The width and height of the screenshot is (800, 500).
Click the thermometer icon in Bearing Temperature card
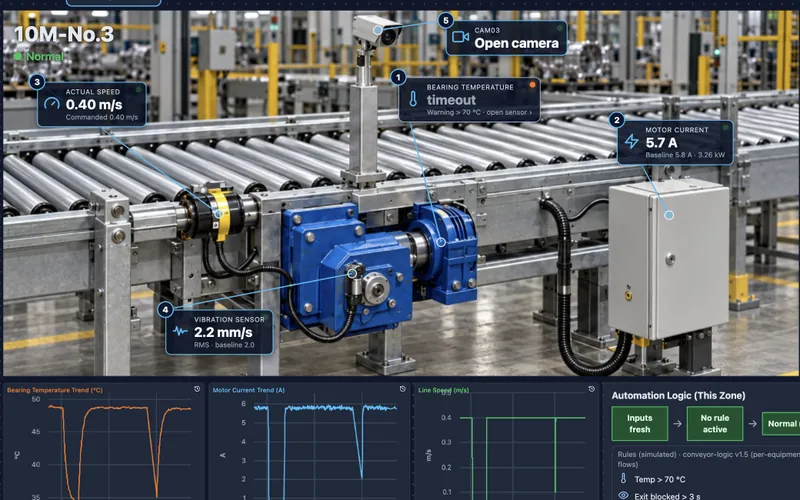(413, 99)
